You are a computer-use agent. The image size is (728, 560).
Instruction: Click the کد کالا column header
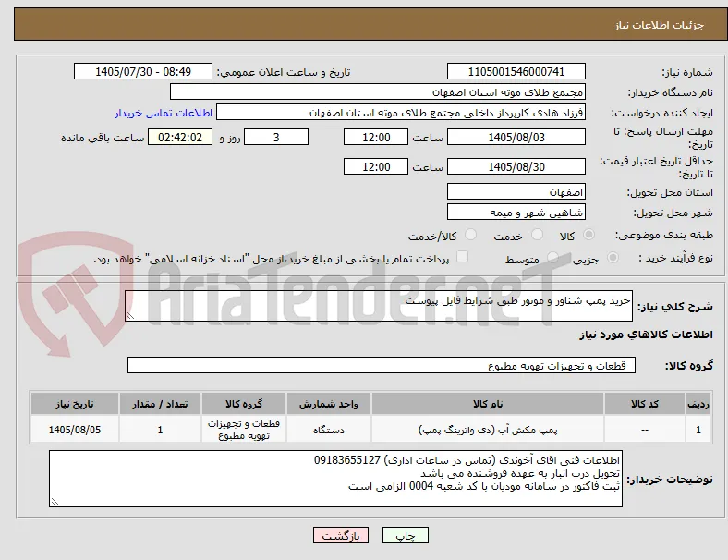coord(645,404)
